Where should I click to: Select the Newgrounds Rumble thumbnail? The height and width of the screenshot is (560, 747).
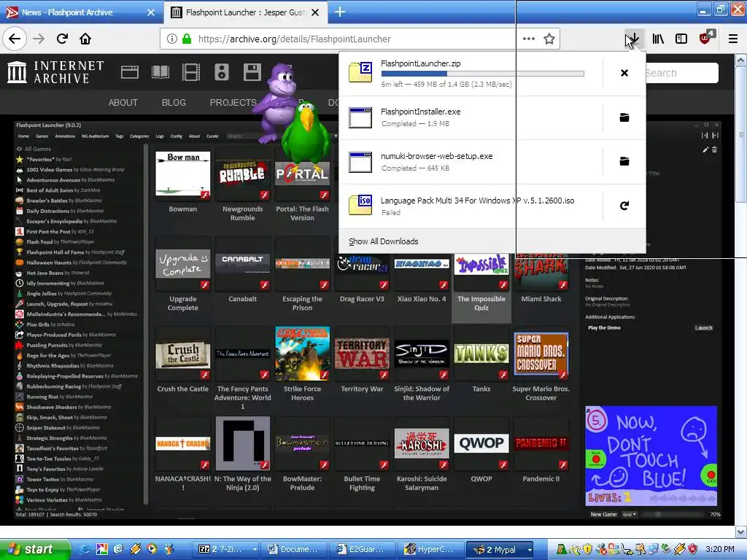click(242, 175)
